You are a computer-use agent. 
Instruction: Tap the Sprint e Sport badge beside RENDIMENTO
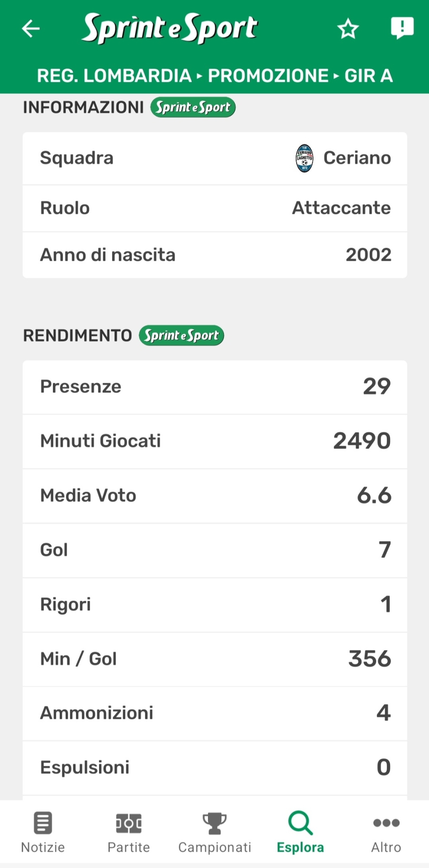[x=181, y=335]
